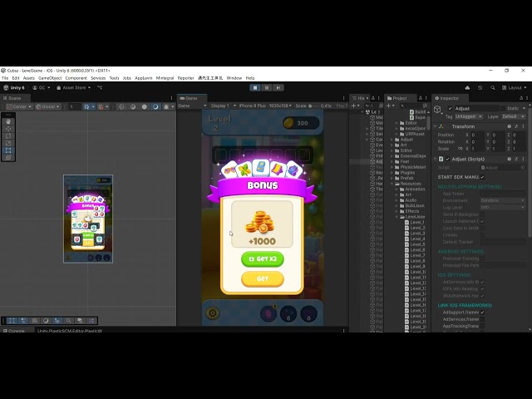This screenshot has height=399, width=532.
Task: Select the Move tool in Scene toolbar
Action: click(8, 129)
